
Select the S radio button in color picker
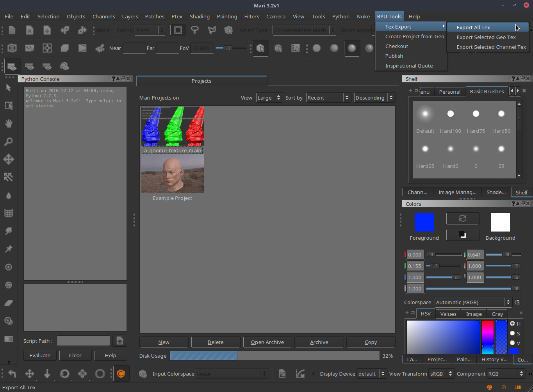[512, 333]
